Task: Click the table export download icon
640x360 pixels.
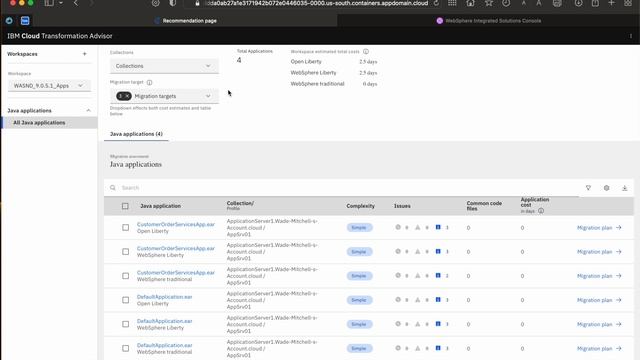Action: (624, 188)
